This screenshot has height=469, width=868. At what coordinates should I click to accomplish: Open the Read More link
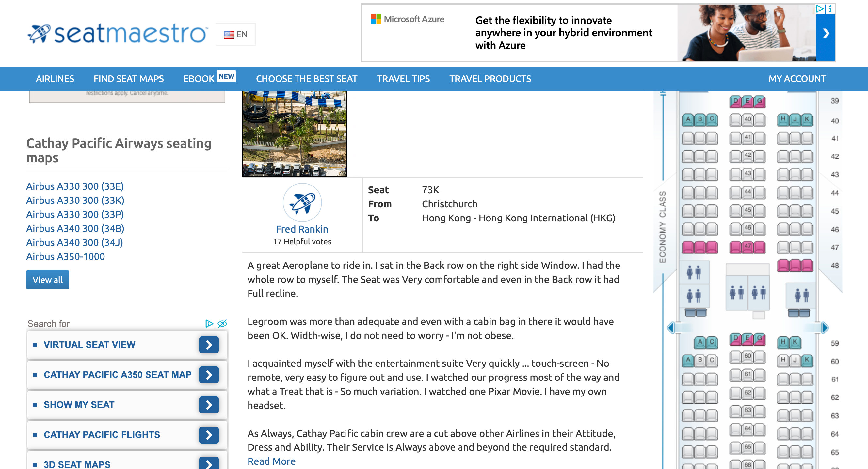(271, 461)
